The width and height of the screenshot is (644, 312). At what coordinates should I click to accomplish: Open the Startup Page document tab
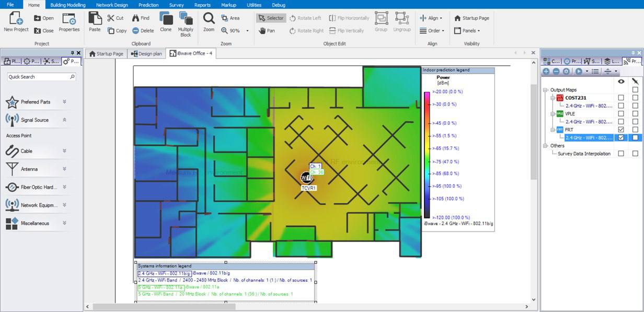click(106, 53)
